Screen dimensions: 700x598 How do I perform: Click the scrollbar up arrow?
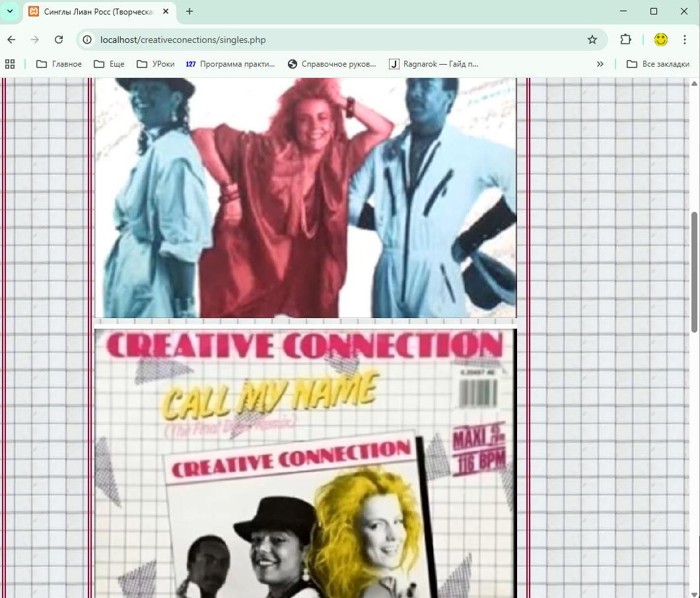[x=694, y=83]
